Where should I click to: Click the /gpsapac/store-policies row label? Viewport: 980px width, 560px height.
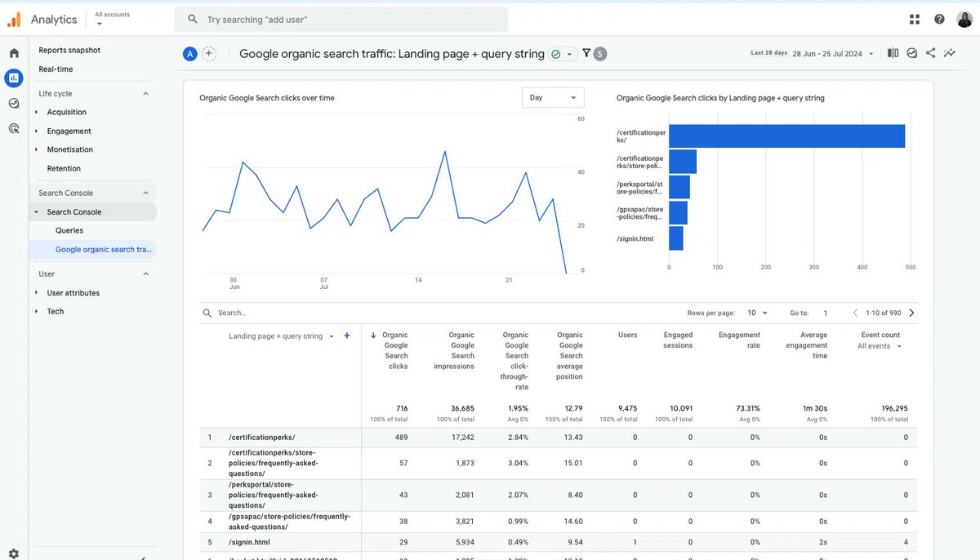click(x=289, y=521)
